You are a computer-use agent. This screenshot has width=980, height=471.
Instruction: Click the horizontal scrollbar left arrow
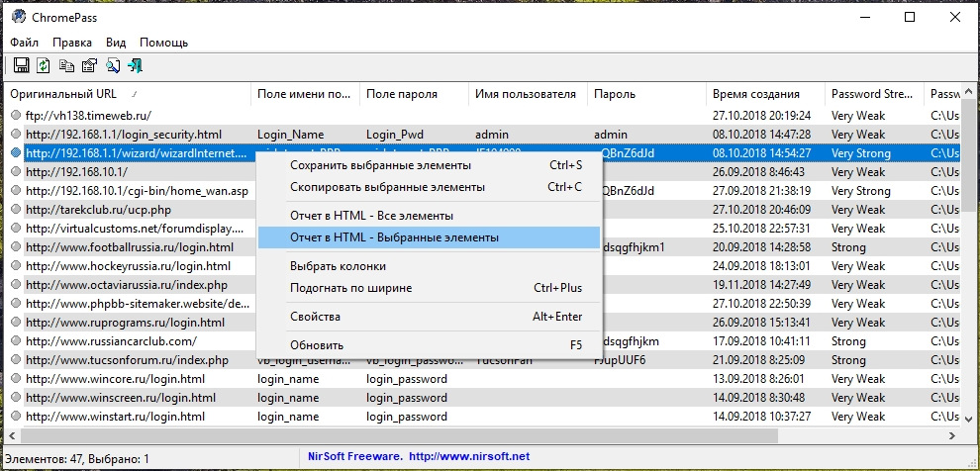click(13, 435)
